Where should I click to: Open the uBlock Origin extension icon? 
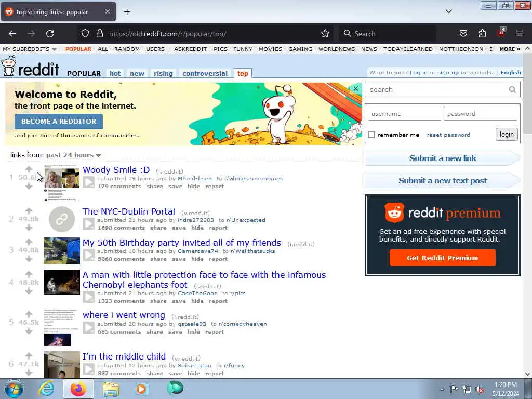501,33
